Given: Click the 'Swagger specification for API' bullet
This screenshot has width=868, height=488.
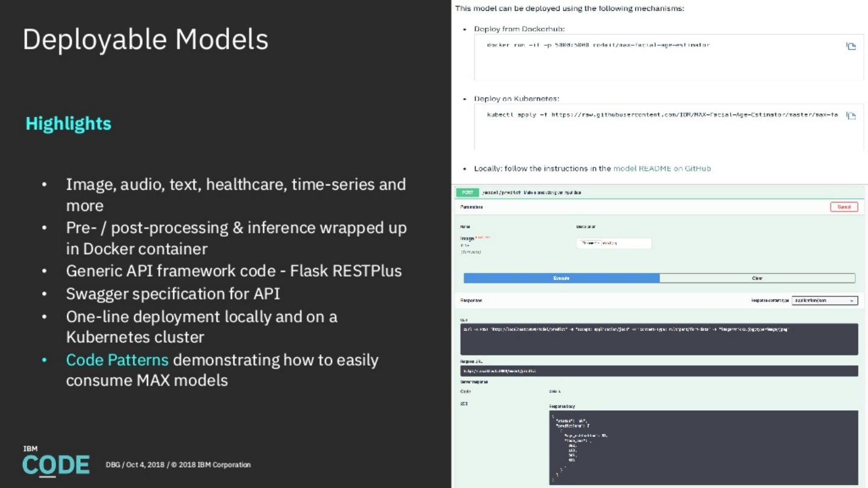Looking at the screenshot, I should pos(173,293).
